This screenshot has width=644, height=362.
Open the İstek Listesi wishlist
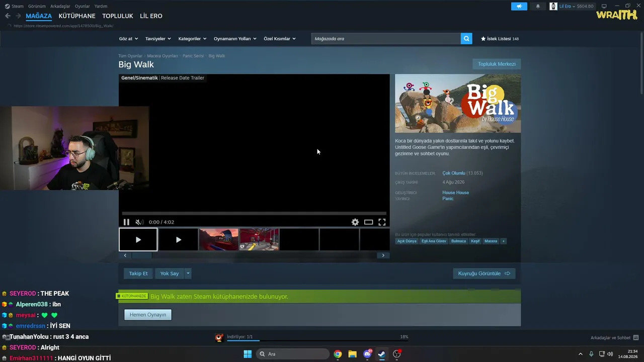(500, 39)
